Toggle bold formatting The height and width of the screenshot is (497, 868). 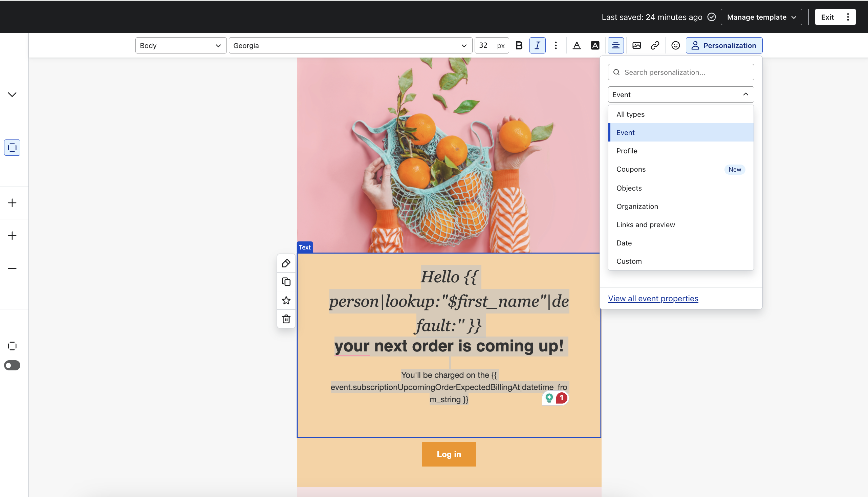pyautogui.click(x=519, y=45)
